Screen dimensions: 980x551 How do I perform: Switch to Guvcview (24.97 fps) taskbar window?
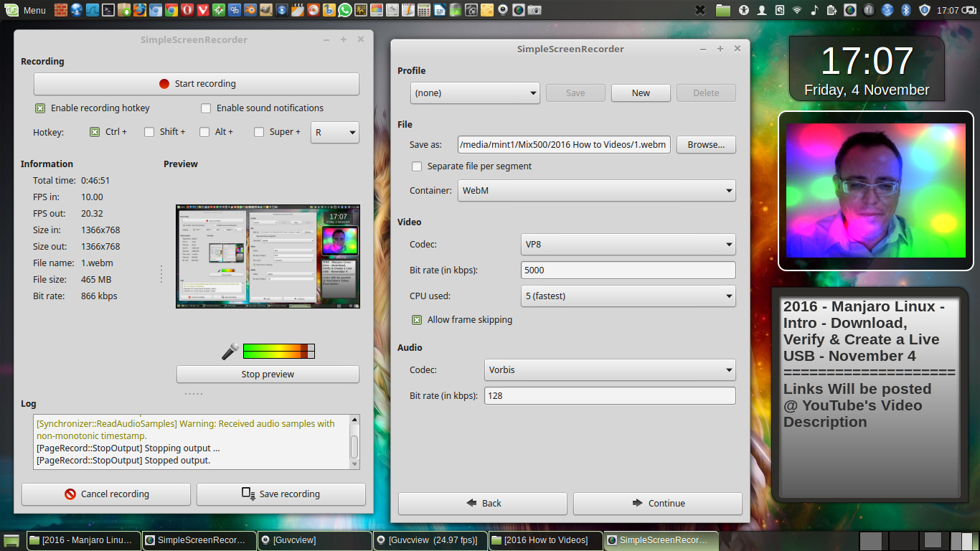click(x=430, y=540)
